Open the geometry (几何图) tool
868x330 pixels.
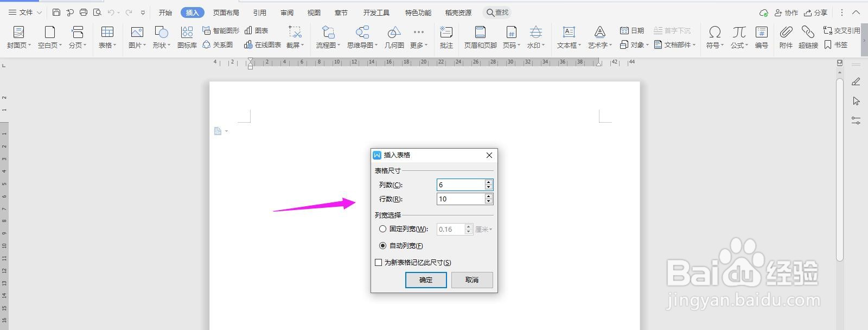coord(394,37)
